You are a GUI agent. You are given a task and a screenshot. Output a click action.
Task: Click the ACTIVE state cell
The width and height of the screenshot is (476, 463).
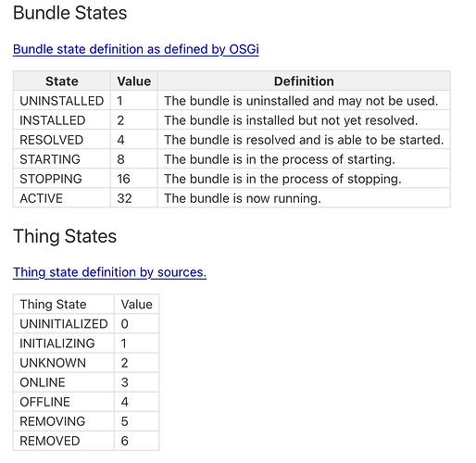click(x=62, y=198)
